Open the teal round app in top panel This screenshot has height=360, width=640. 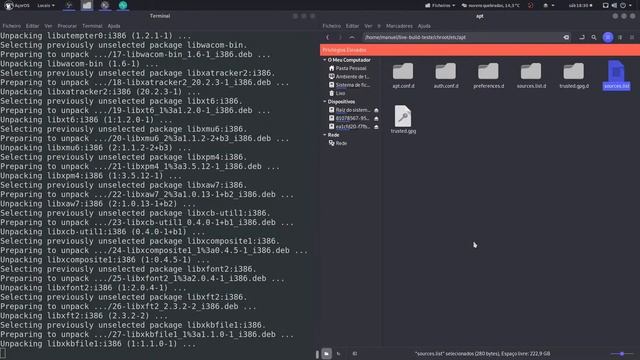(x=122, y=5)
